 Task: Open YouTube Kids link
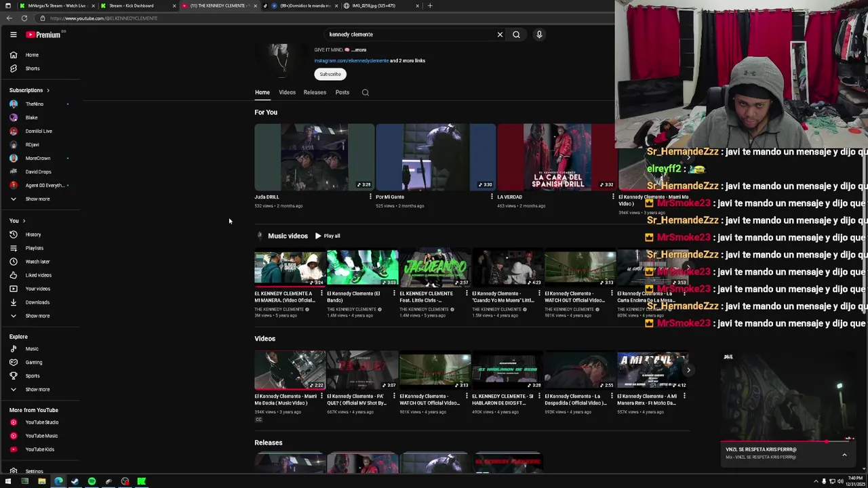(40, 449)
